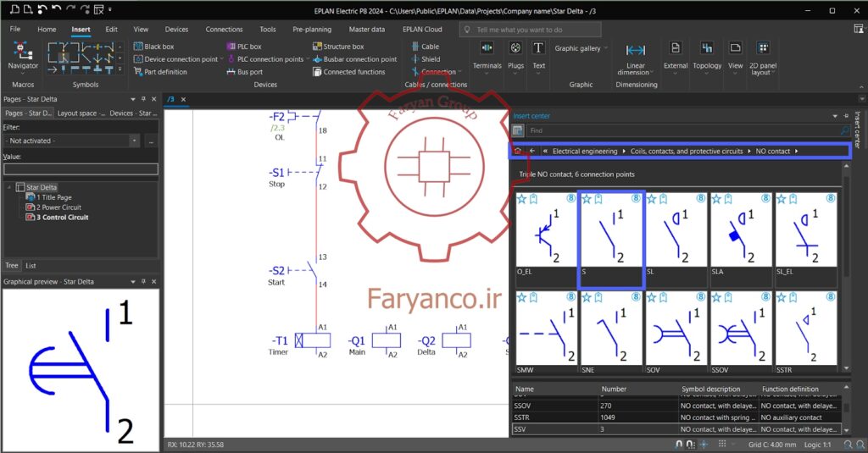Open the Insert center panel menu arrow
This screenshot has height=453, width=868.
pos(835,116)
